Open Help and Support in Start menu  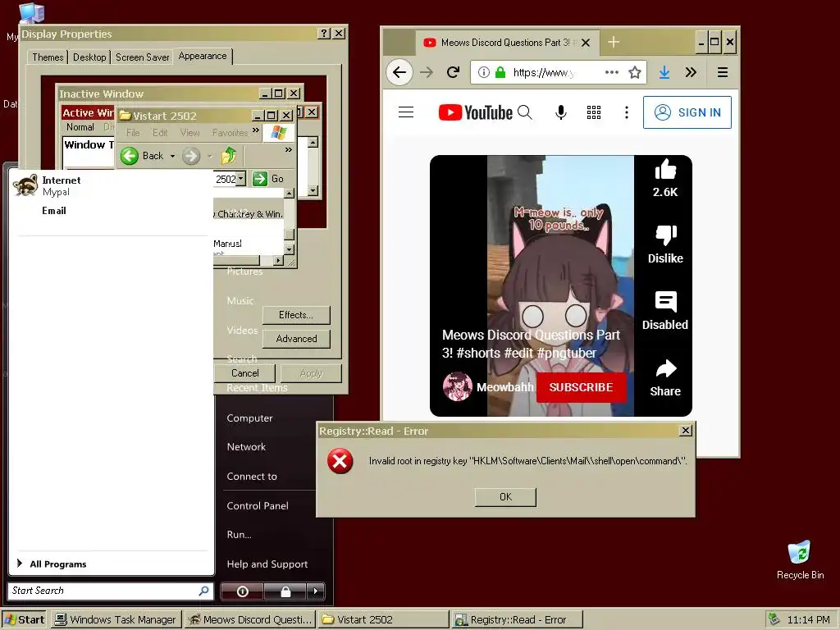pos(267,564)
